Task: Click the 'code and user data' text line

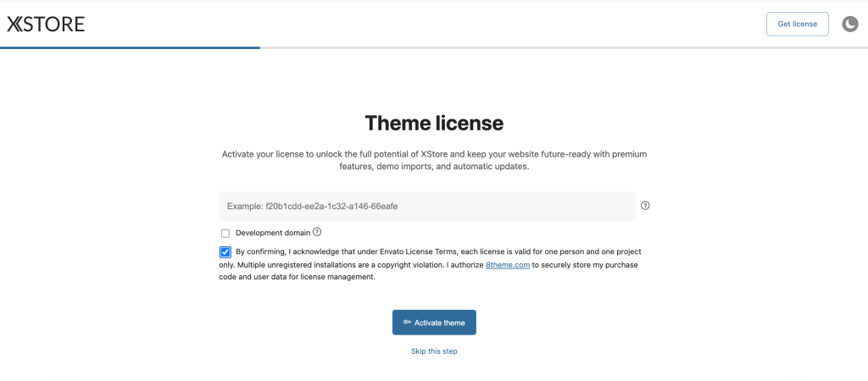Action: click(x=297, y=277)
